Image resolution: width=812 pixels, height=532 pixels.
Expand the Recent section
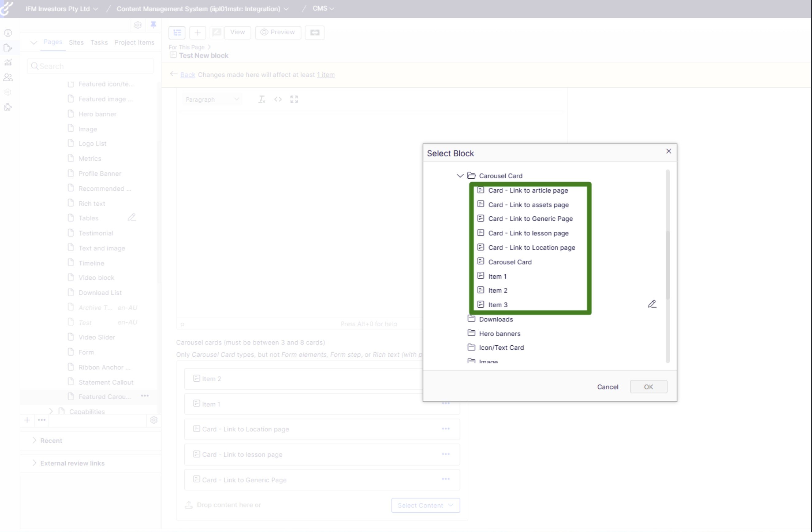[x=34, y=440]
